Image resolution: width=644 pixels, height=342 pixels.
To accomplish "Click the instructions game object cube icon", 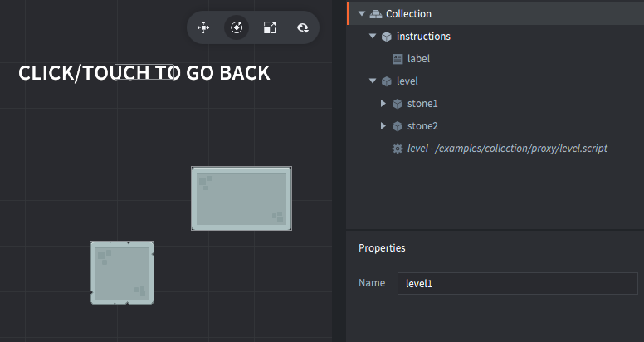I will click(386, 37).
